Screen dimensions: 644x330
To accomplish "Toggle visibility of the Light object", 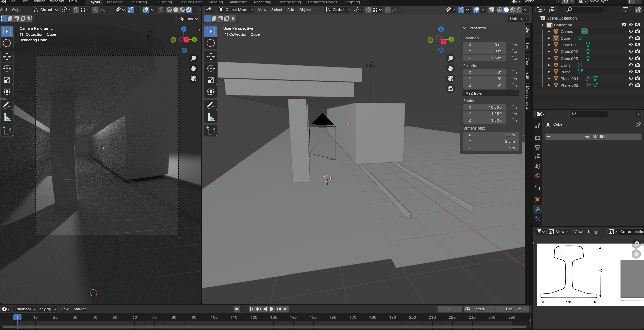I will click(631, 65).
